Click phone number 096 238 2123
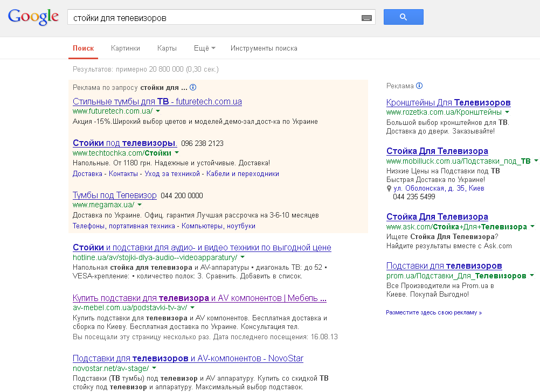Viewport: 540px width, 392px height. click(202, 144)
